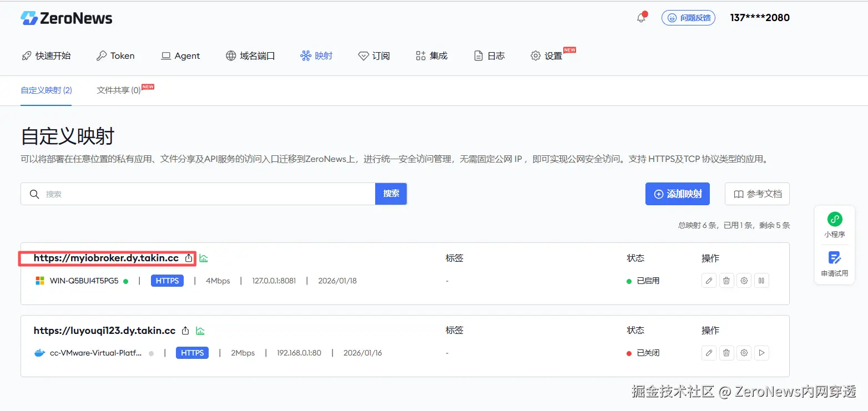Click the date 2026/01/16
Image resolution: width=868 pixels, height=411 pixels.
tap(363, 353)
